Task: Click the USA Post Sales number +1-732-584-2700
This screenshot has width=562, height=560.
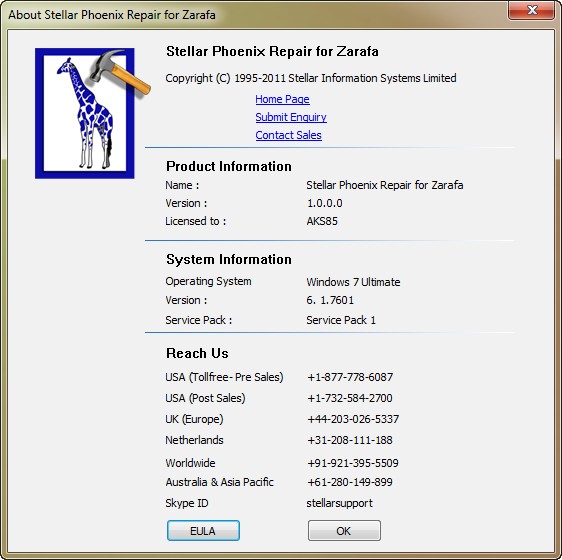Action: pos(350,398)
